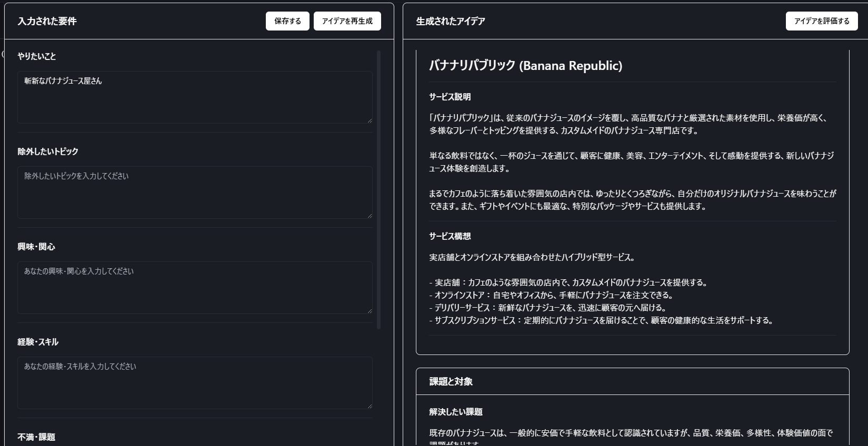Viewport: 868px width, 446px height.
Task: Click the バナナリパブリック (Banana Republic) title
Action: [525, 66]
